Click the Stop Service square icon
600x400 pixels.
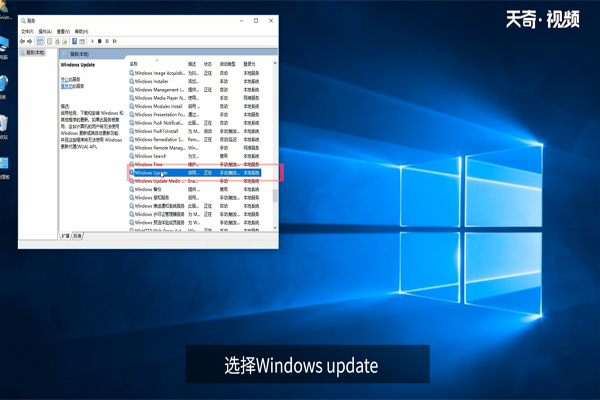click(x=100, y=41)
